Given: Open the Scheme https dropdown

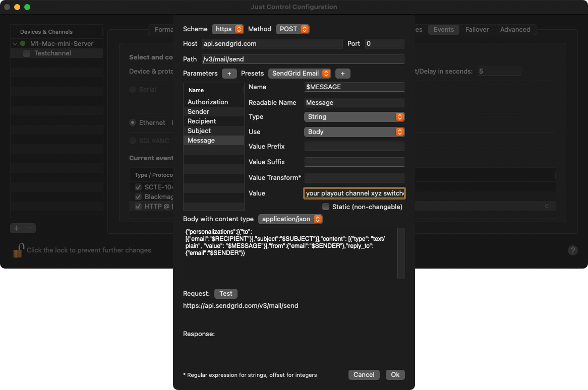Looking at the screenshot, I should click(x=227, y=29).
